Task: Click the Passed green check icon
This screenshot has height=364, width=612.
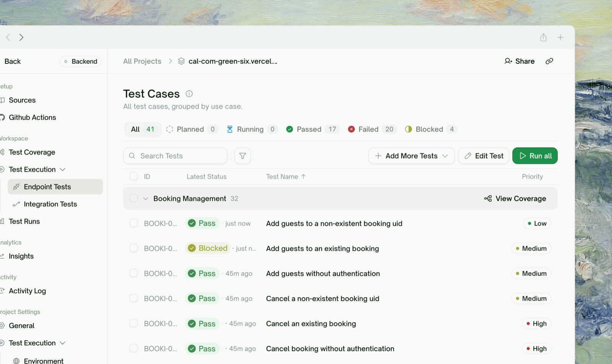Action: [x=290, y=129]
